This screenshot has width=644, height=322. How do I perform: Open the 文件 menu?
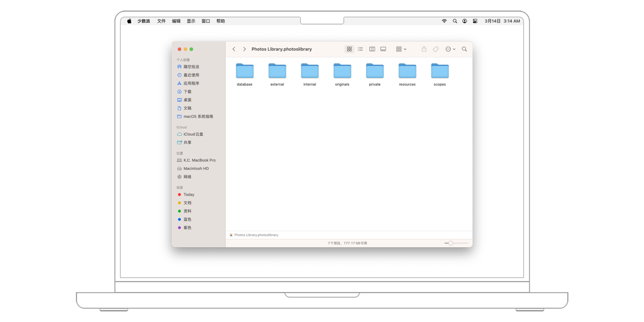[x=162, y=21]
